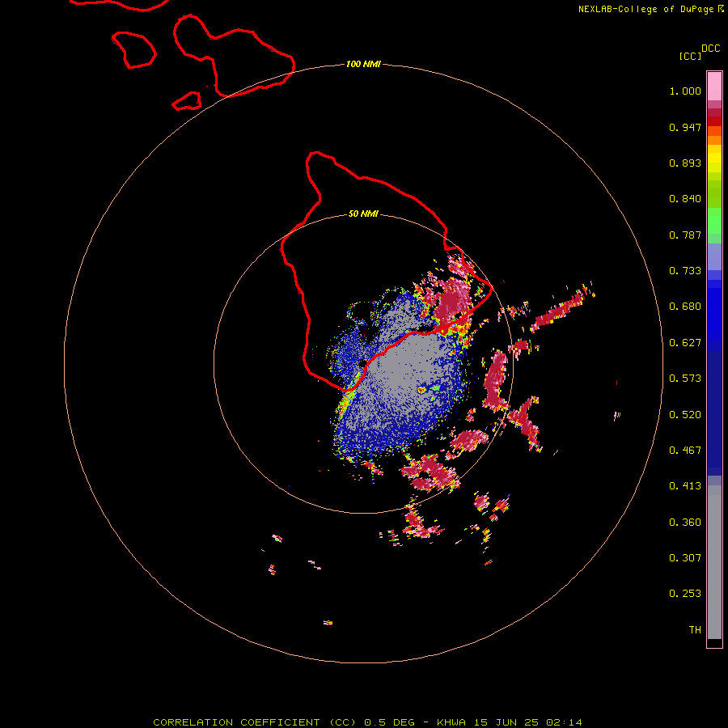Click the 0.680 value on color scale
Viewport: 728px width, 728px height.
[685, 307]
